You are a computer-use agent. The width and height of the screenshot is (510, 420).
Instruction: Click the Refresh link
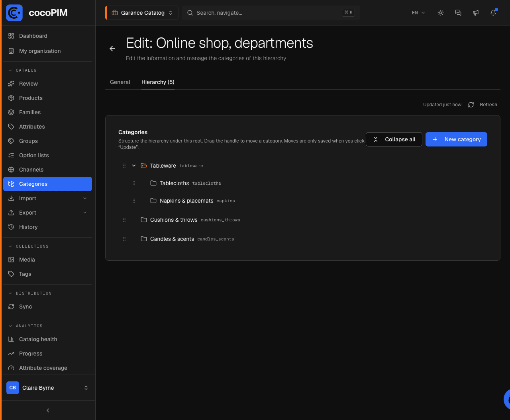tap(488, 105)
